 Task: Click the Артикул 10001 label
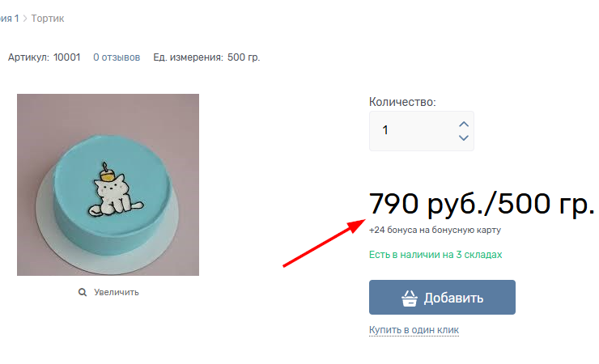coord(44,57)
